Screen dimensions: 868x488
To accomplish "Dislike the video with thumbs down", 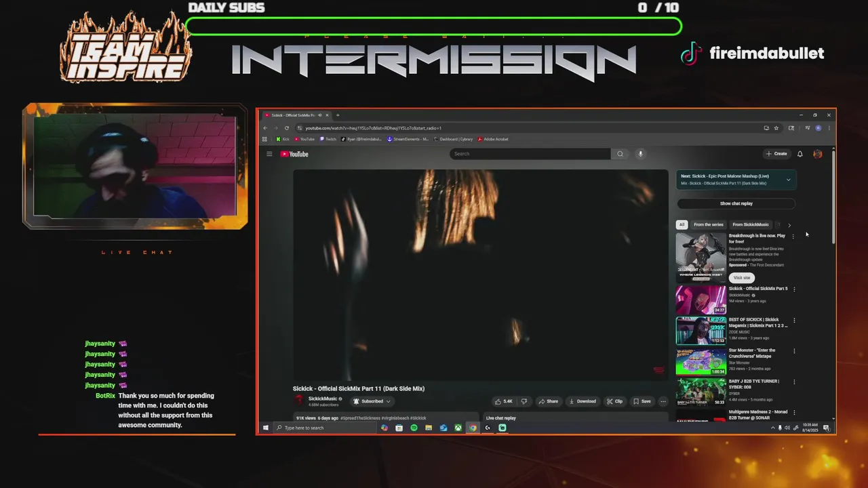I will (524, 401).
